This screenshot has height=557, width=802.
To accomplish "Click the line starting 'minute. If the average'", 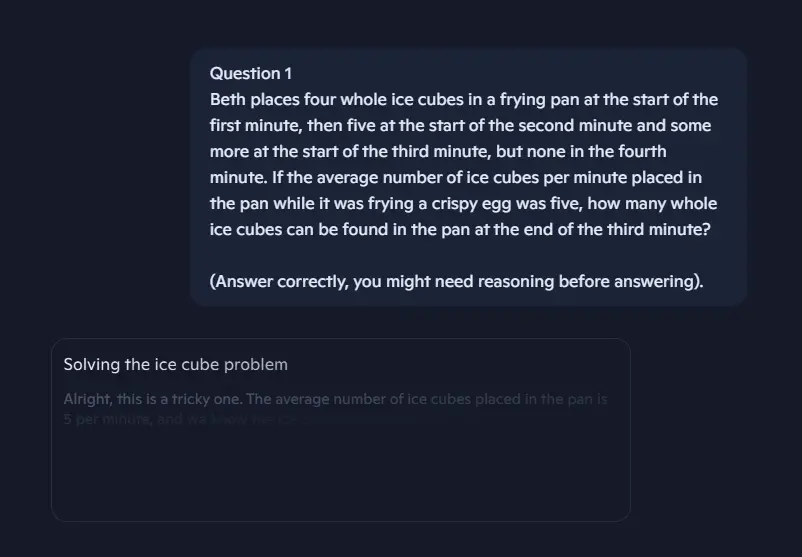I will [x=456, y=177].
